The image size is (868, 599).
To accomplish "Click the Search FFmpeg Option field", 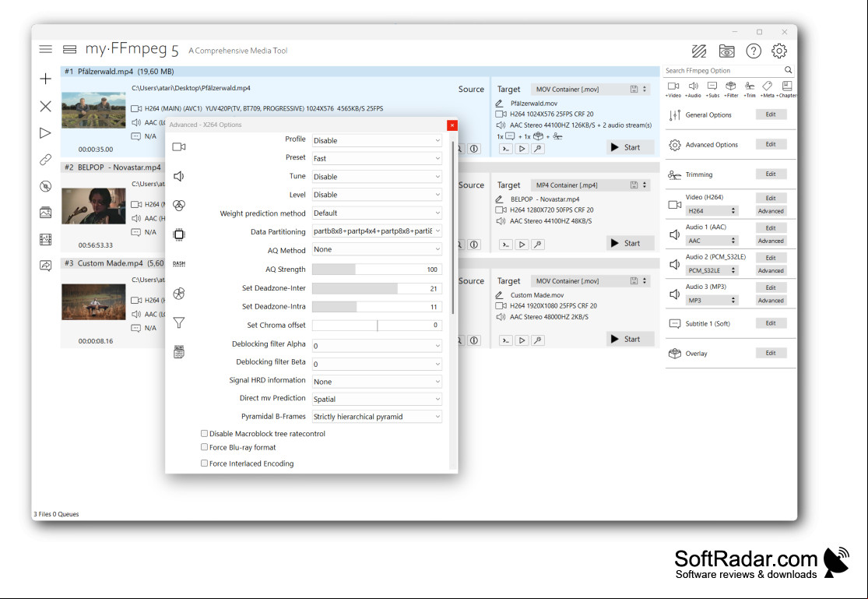I will 724,70.
